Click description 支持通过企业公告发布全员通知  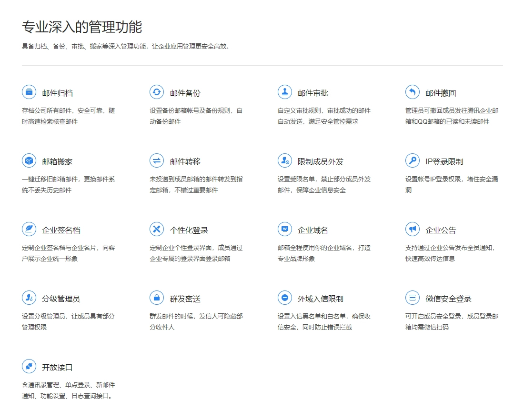tap(450, 253)
